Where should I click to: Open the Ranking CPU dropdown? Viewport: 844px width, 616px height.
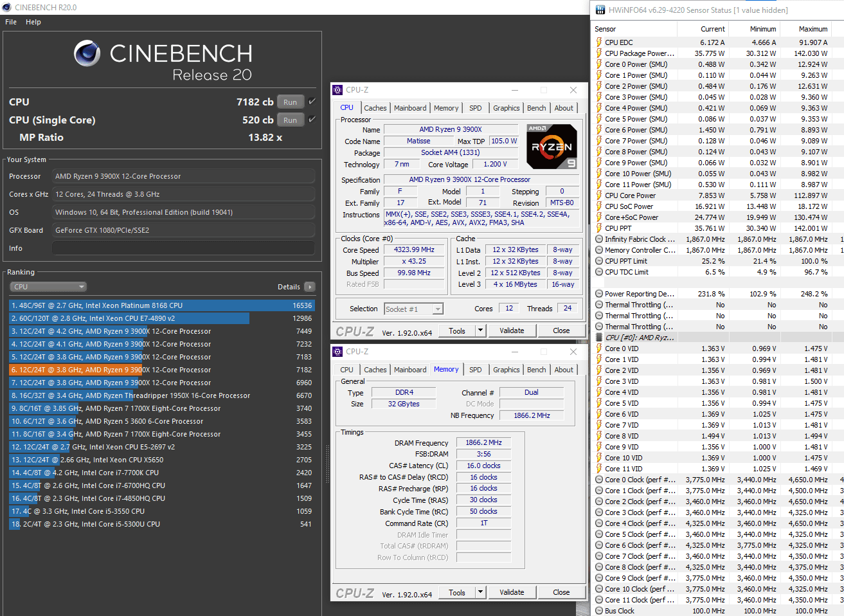click(x=48, y=287)
